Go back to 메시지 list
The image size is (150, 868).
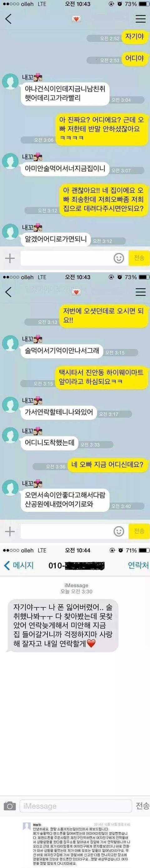[19, 565]
